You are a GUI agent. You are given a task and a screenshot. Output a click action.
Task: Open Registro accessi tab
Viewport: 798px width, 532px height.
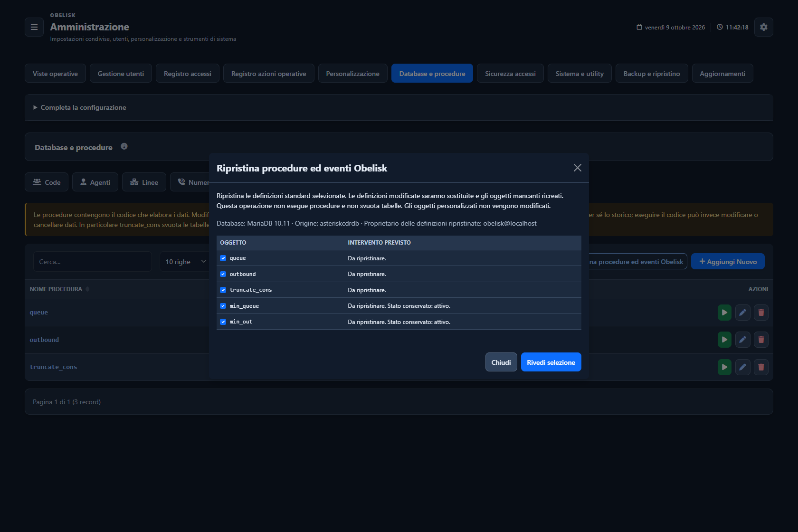pyautogui.click(x=188, y=74)
